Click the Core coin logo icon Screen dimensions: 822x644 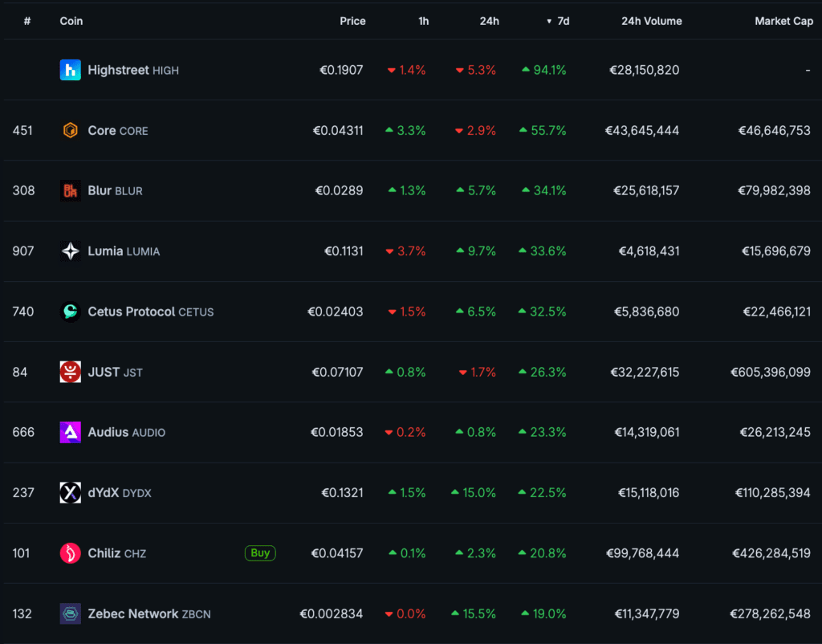pyautogui.click(x=71, y=130)
